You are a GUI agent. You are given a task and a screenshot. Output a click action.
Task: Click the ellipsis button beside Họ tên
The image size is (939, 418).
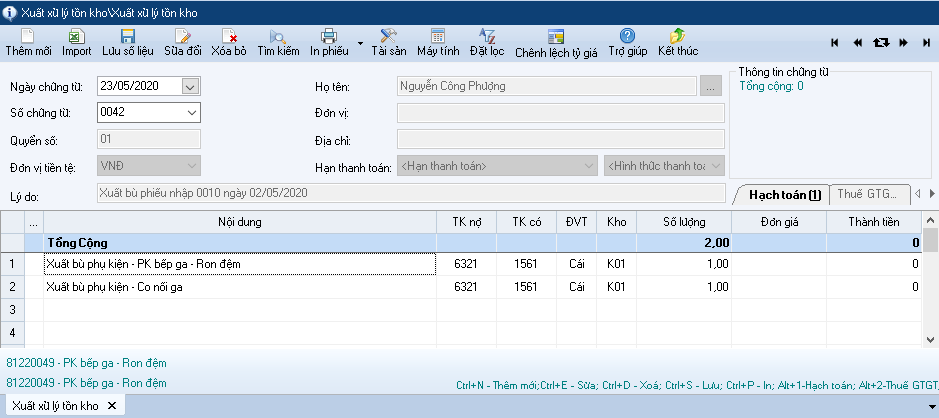pos(711,86)
